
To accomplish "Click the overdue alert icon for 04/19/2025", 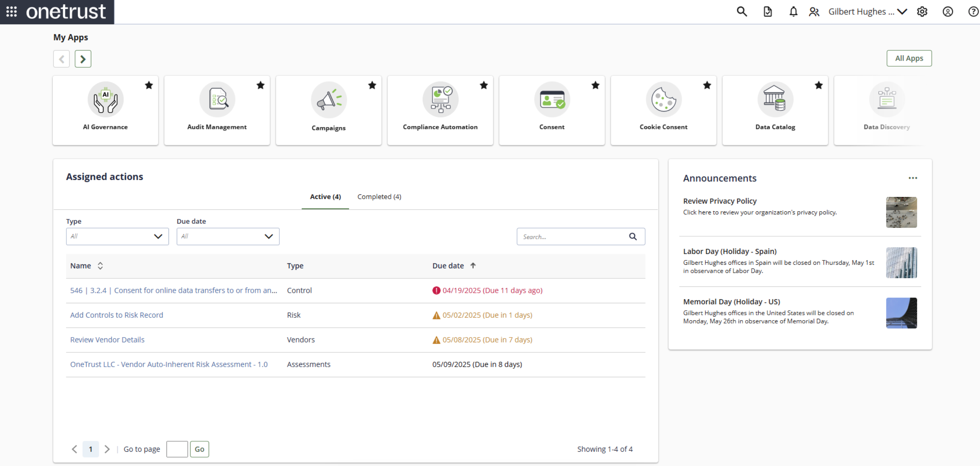I will coord(436,290).
